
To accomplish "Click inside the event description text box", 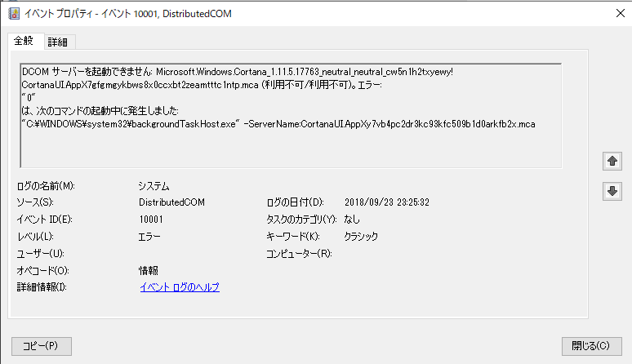I will point(291,116).
